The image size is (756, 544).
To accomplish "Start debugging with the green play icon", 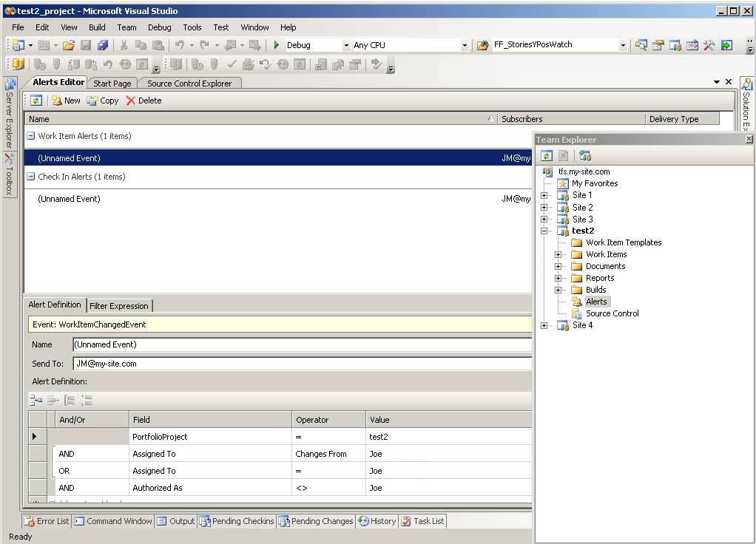I will 276,45.
